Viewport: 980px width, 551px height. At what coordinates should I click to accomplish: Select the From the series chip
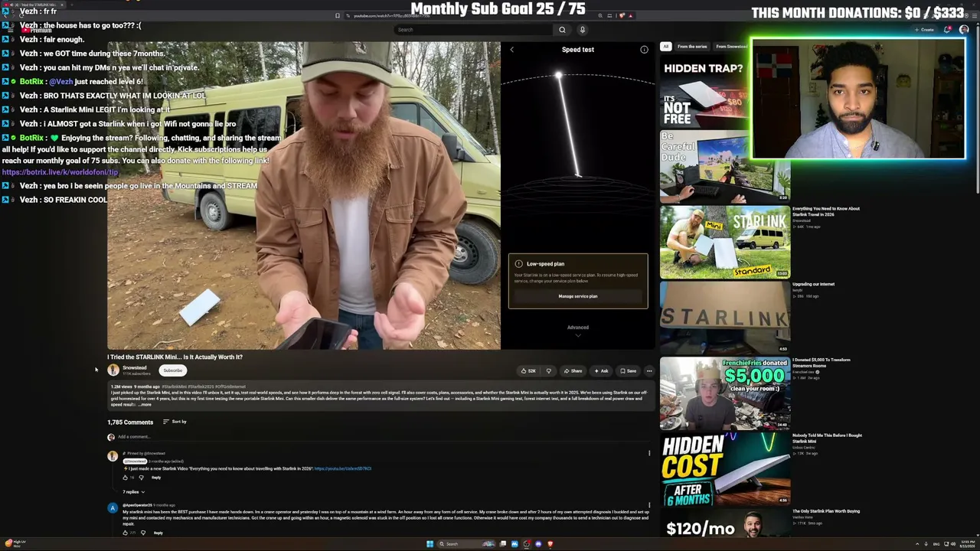692,47
